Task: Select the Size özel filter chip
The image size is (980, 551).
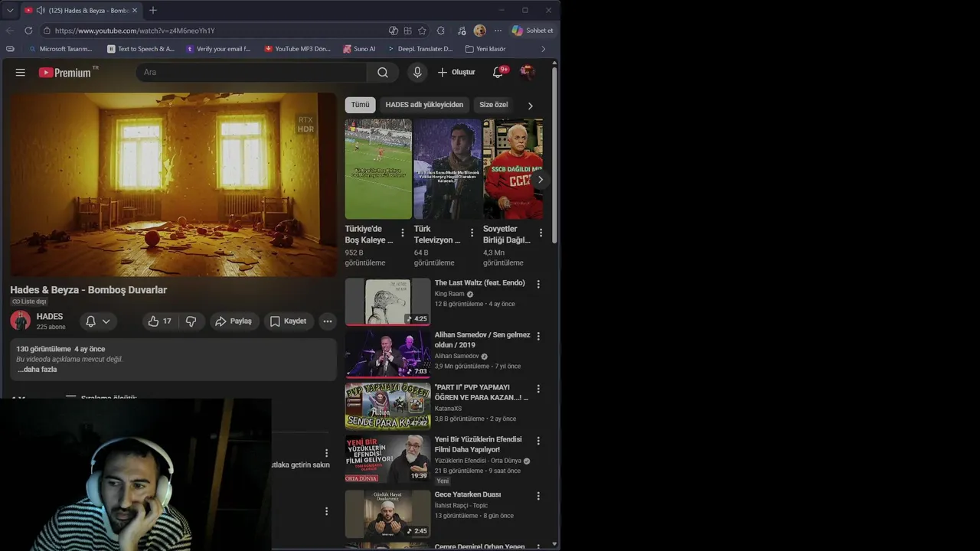Action: pos(494,105)
